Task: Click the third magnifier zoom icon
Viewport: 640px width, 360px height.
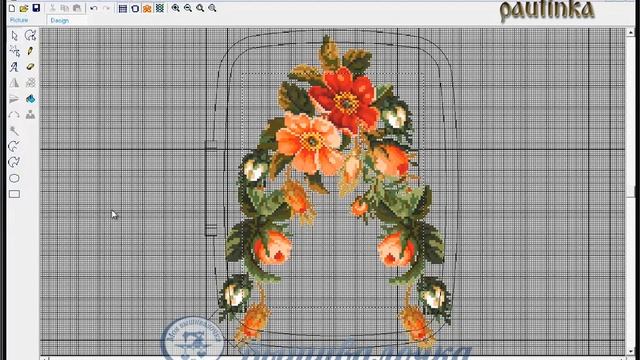Action: point(200,8)
